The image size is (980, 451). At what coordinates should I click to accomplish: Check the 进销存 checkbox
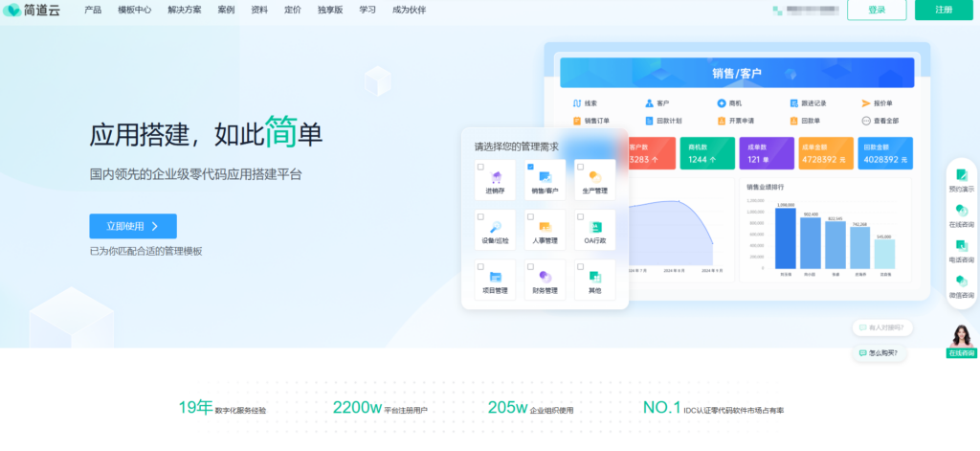480,167
